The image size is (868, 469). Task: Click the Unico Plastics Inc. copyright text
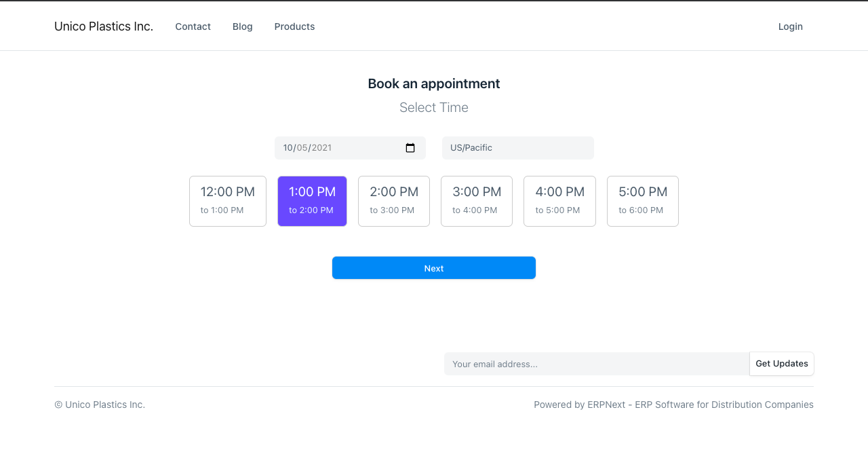point(99,405)
